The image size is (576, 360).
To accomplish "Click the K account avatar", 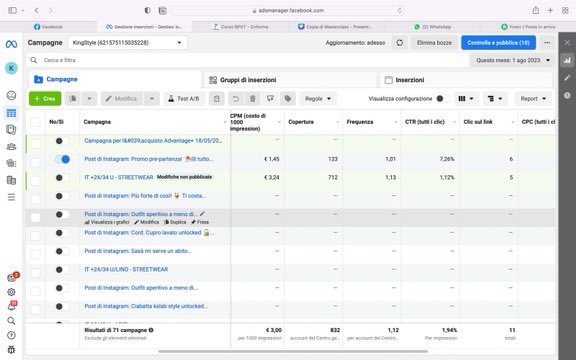I will pyautogui.click(x=11, y=68).
